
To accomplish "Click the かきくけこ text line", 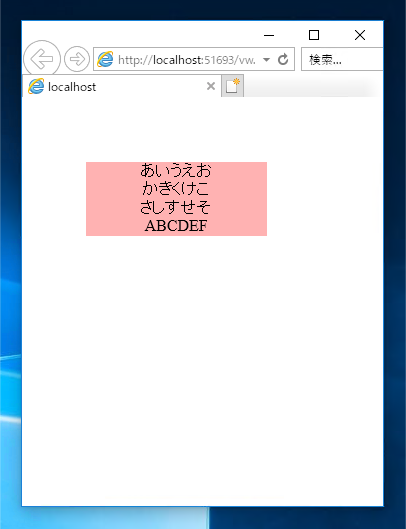I will 175,188.
